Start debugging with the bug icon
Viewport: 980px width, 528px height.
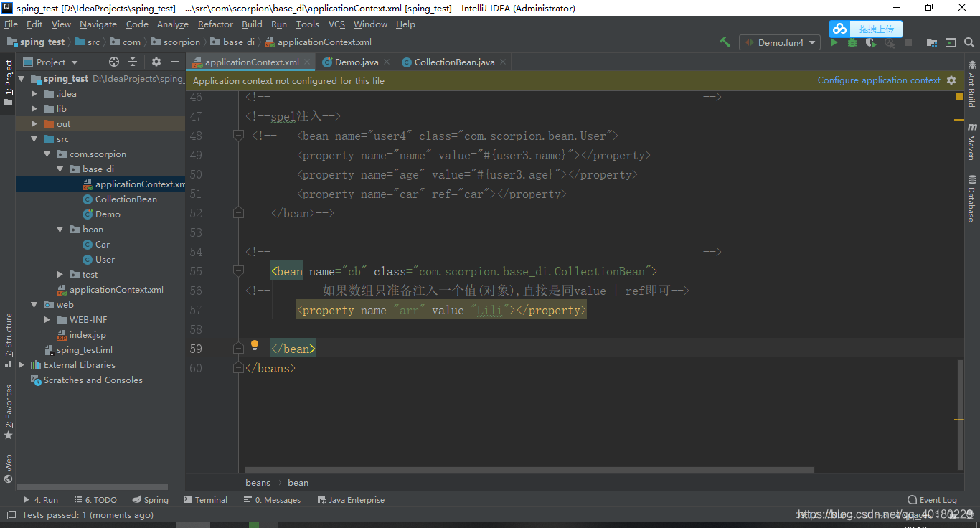pyautogui.click(x=852, y=42)
